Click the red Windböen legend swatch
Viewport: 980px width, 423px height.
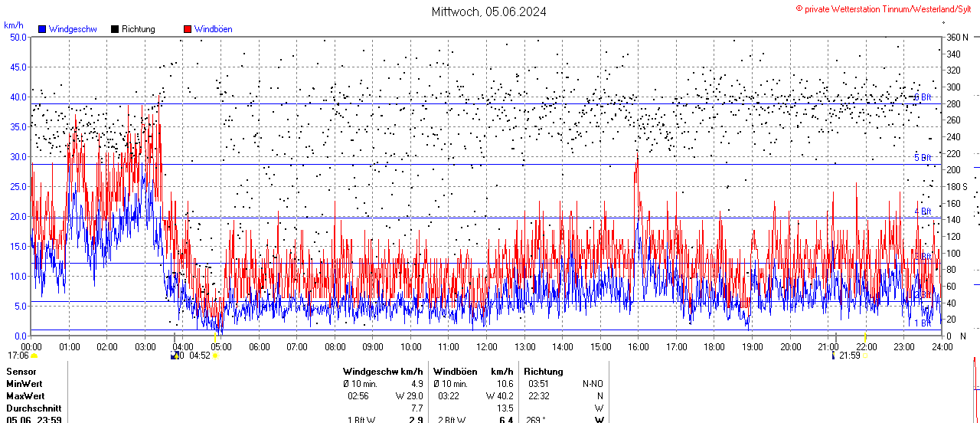coord(188,29)
